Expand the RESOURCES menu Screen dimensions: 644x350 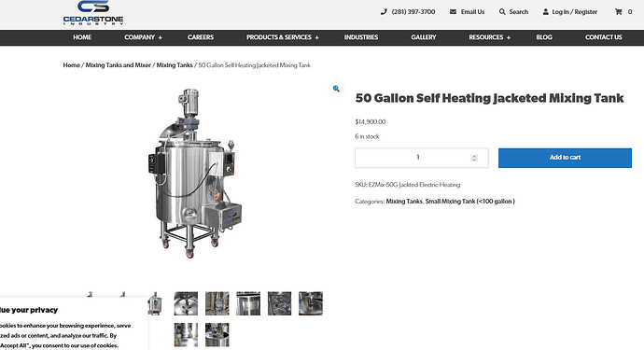(490, 37)
